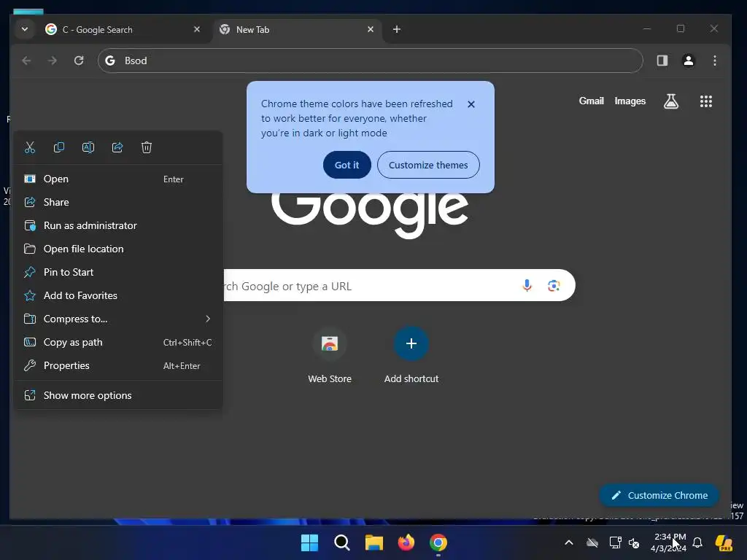
Task: Launch Firefox from taskbar
Action: pos(406,542)
